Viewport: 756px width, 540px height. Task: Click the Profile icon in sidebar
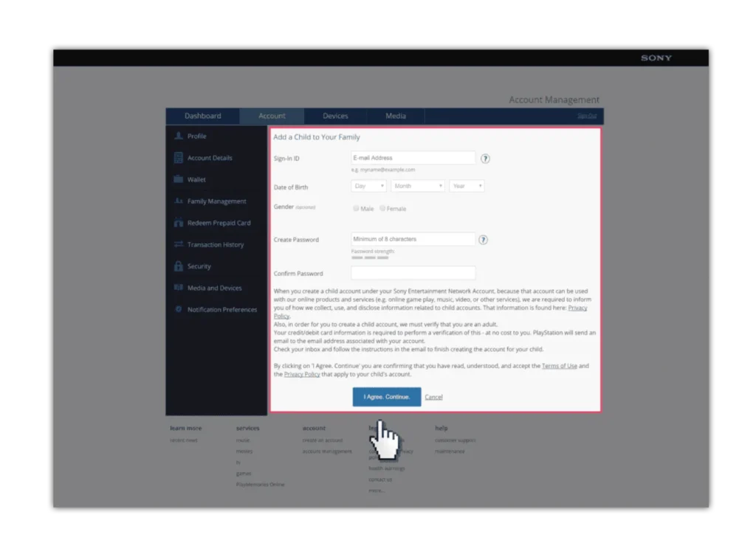[x=179, y=136]
